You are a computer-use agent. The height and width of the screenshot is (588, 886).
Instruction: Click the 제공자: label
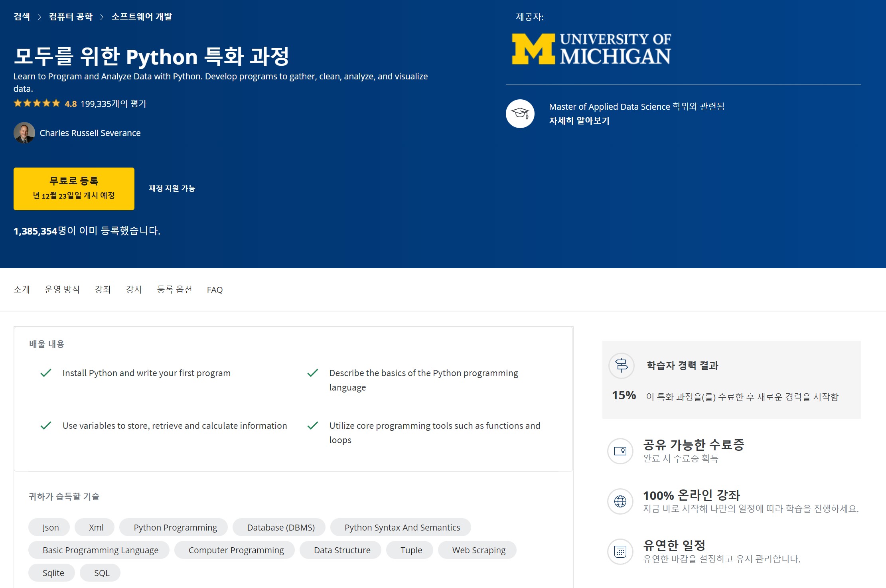[x=529, y=17]
